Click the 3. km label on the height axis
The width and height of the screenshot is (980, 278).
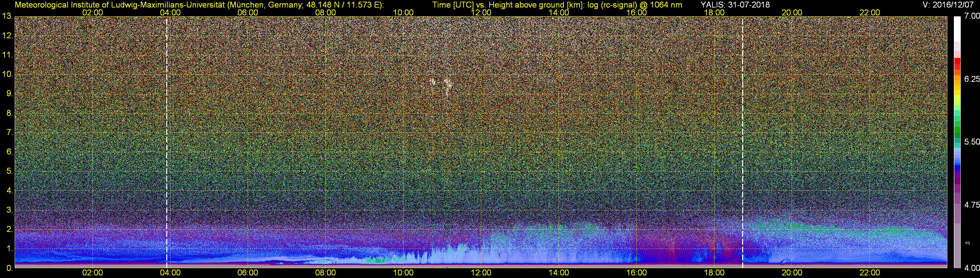(x=9, y=210)
